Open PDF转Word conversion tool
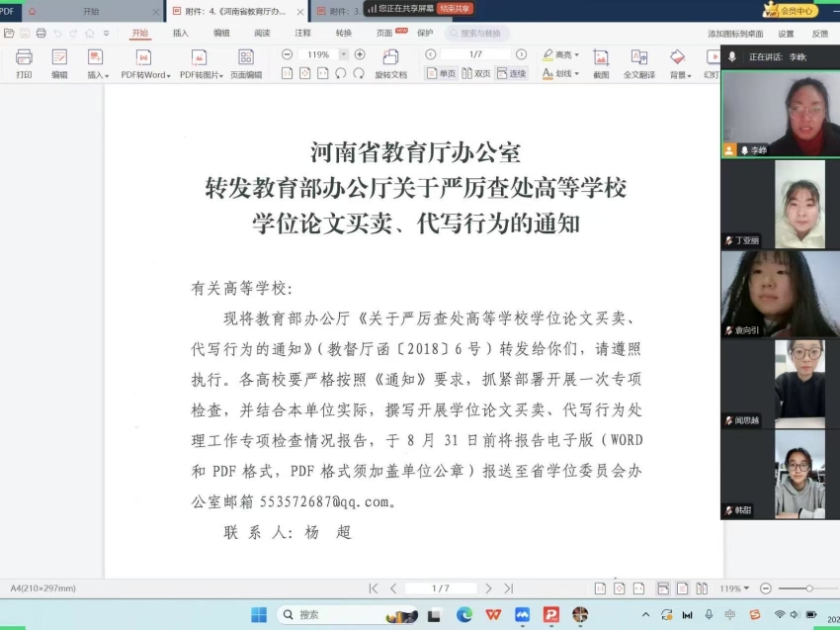Screen dimensions: 840x630 tap(145, 63)
